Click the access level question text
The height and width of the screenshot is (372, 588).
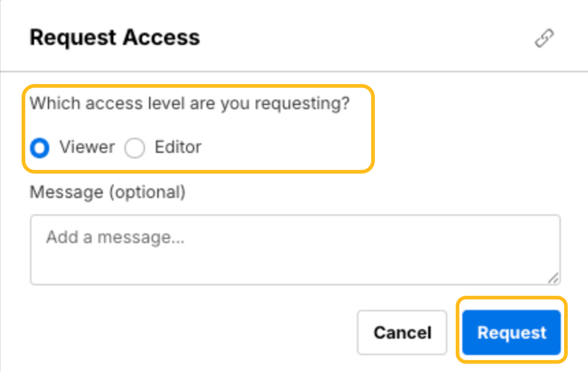coord(190,104)
